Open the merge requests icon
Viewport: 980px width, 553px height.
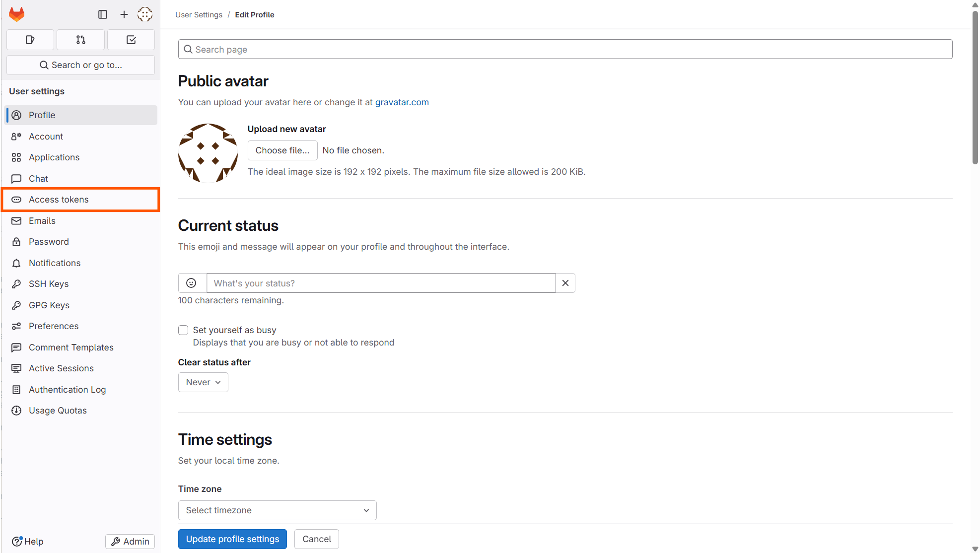pyautogui.click(x=80, y=40)
